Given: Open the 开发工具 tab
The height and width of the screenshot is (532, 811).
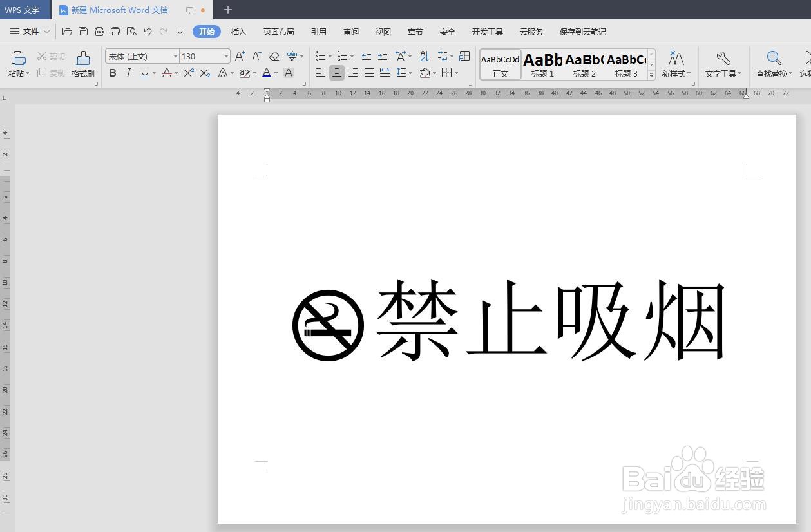Looking at the screenshot, I should point(488,32).
